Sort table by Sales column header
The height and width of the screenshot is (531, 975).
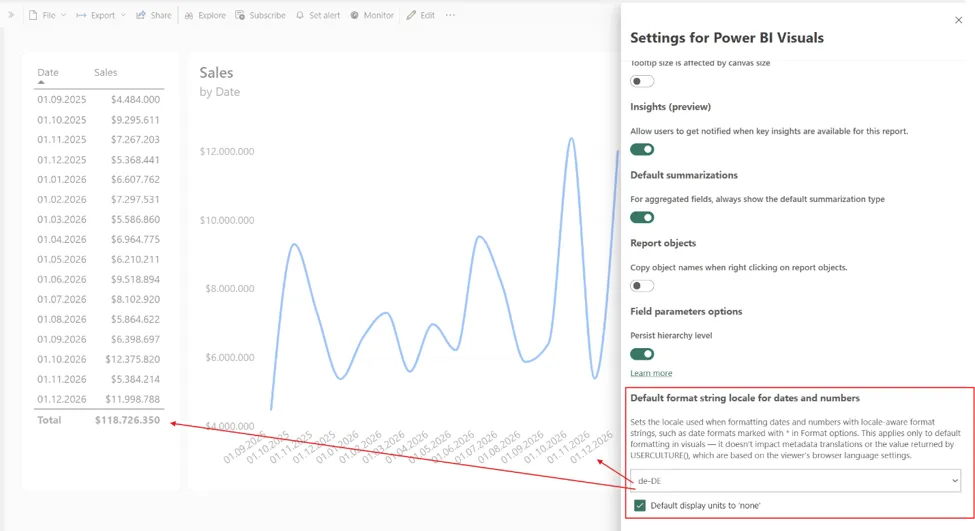pos(106,72)
